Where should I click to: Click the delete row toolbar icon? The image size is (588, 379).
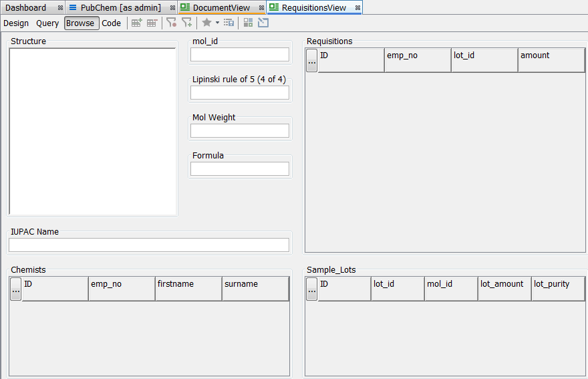(152, 23)
